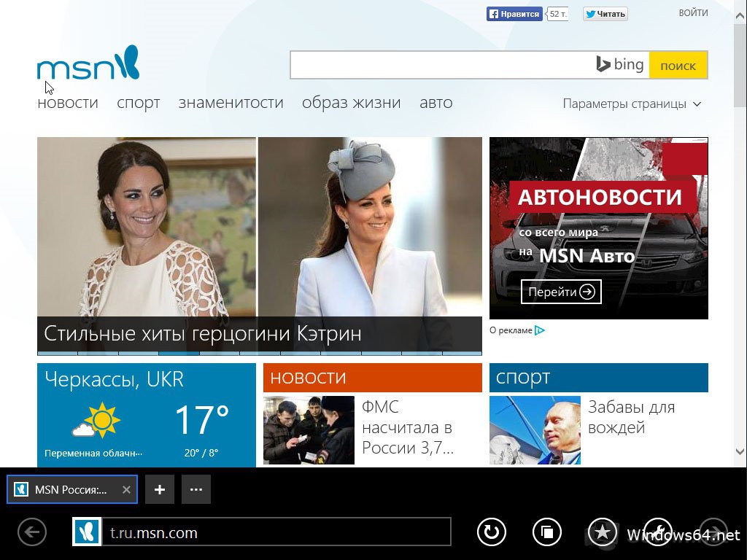747x560 pixels.
Task: Click the Перейти button in ad banner
Action: (561, 292)
